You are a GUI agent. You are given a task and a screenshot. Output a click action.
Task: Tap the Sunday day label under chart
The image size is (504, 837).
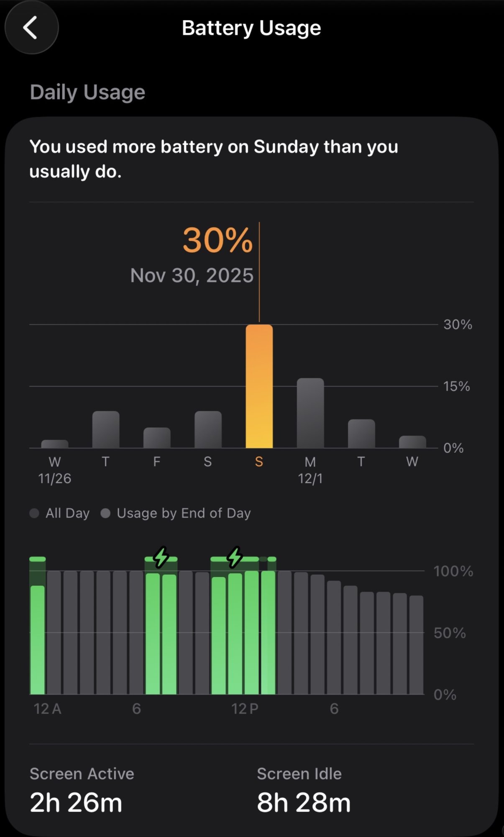[259, 462]
